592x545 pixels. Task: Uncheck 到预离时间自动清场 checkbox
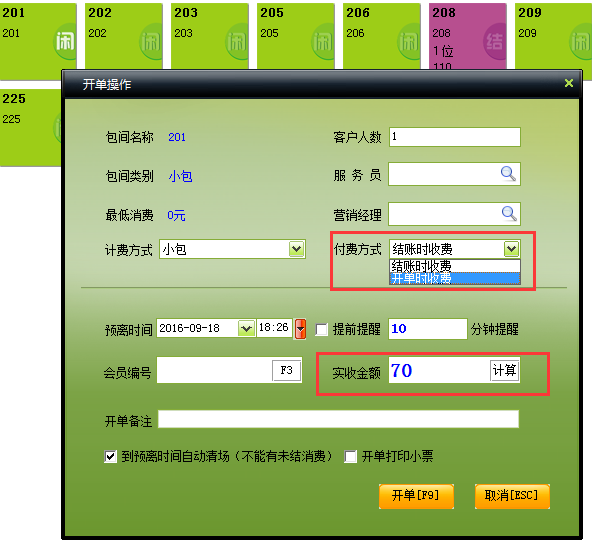[110, 456]
